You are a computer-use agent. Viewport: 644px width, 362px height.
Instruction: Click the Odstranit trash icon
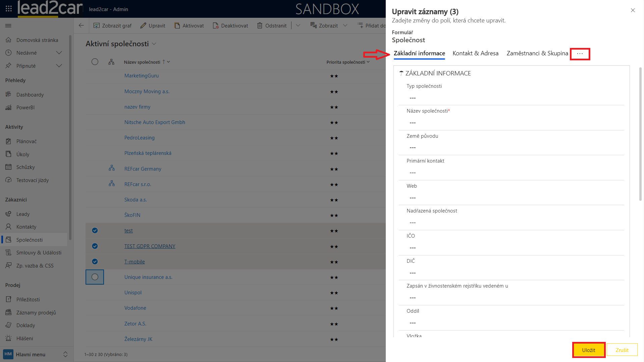click(260, 25)
